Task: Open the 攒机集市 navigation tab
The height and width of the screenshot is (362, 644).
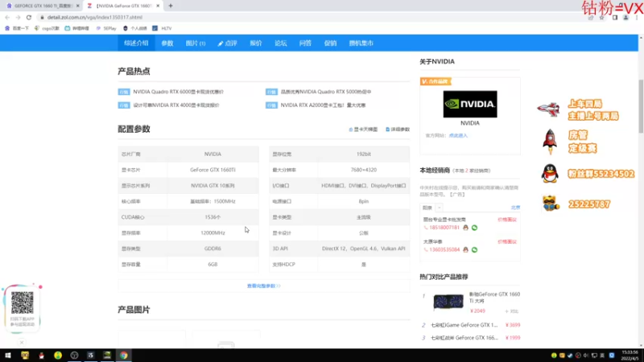Action: pos(361,43)
